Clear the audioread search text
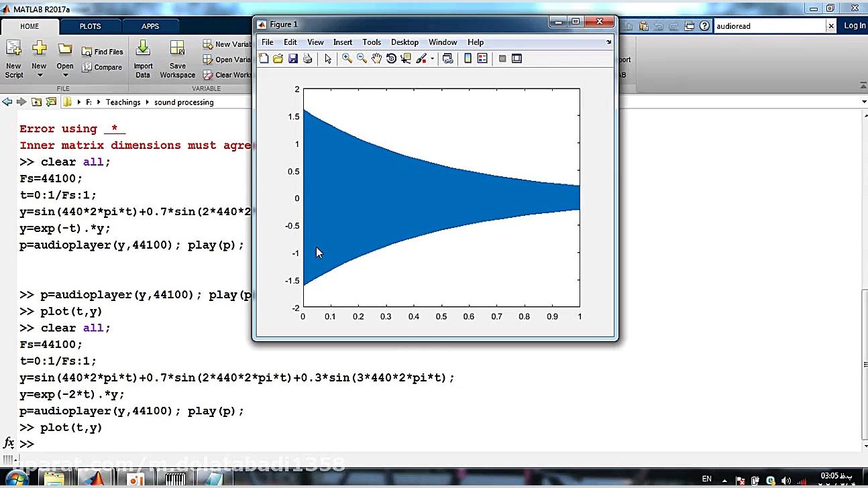Viewport: 868px width, 488px height. coord(831,26)
